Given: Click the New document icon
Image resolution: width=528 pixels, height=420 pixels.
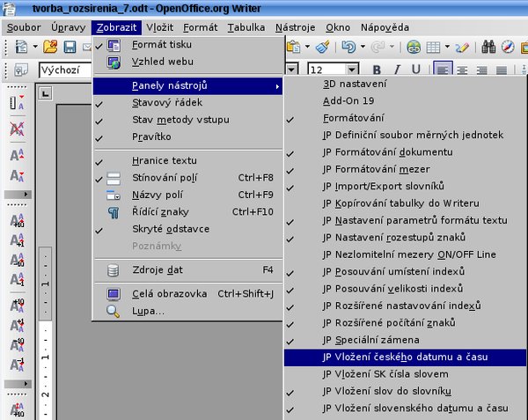Looking at the screenshot, I should (x=21, y=47).
